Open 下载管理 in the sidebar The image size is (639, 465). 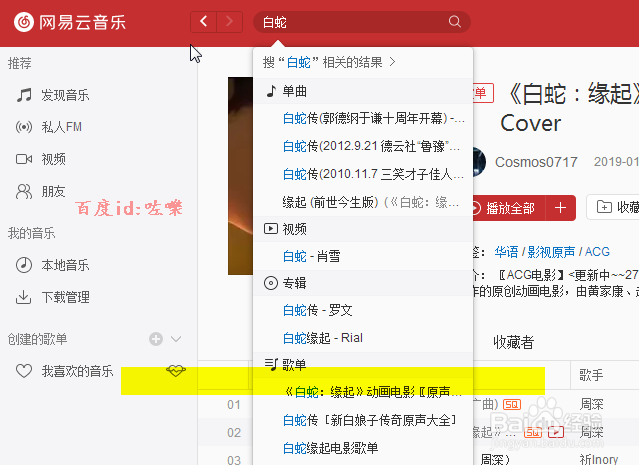pos(65,297)
